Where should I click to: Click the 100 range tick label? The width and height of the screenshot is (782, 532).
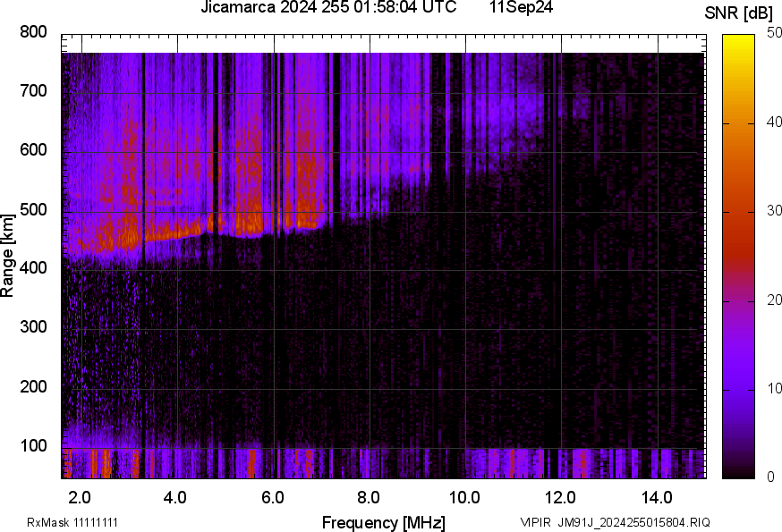(33, 446)
